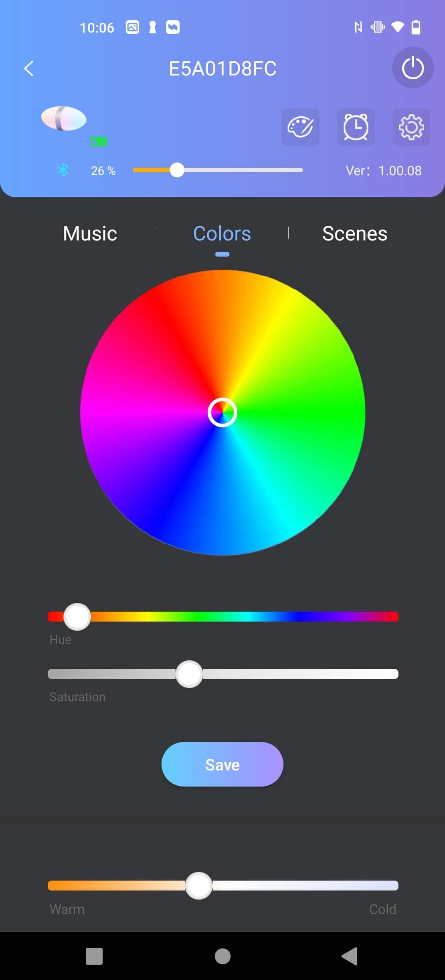Tap the device name E5A01D8FC

pos(222,68)
